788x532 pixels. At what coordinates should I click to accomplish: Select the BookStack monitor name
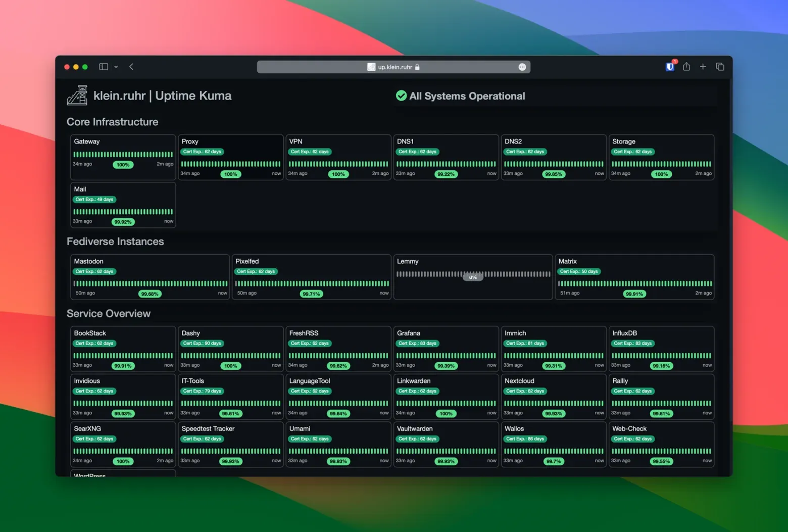[90, 333]
